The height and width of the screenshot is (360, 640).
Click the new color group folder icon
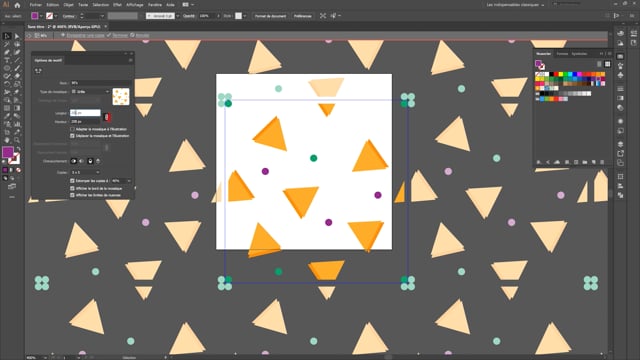click(584, 162)
